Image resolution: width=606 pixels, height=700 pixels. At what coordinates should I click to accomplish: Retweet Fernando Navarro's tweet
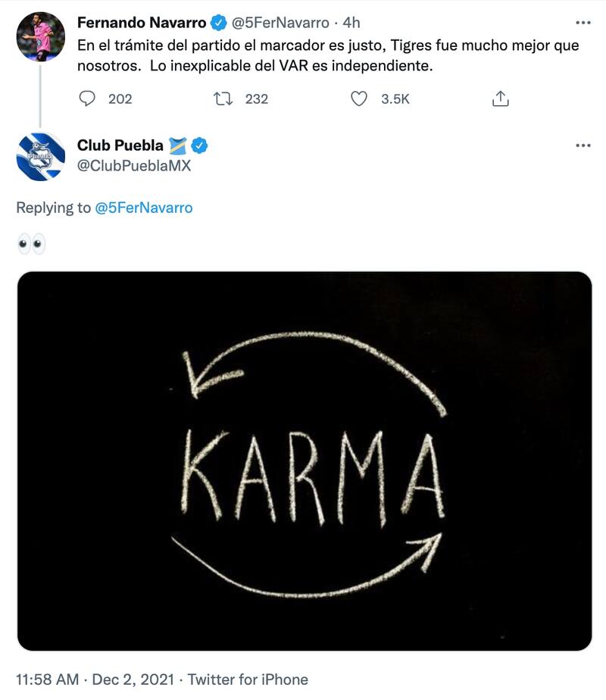point(222,99)
